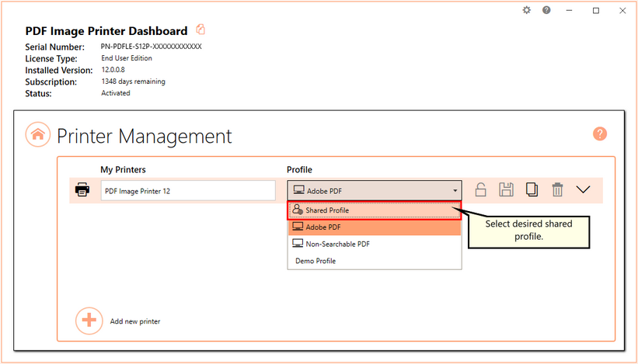Open the Profile combo box showing Adobe PDF
This screenshot has height=364, width=638.
point(375,190)
